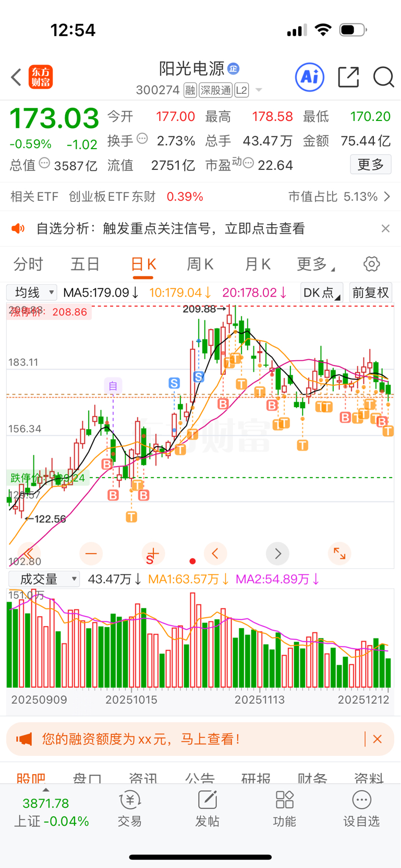Open the 股吧 tab
401x868 pixels.
click(x=31, y=778)
